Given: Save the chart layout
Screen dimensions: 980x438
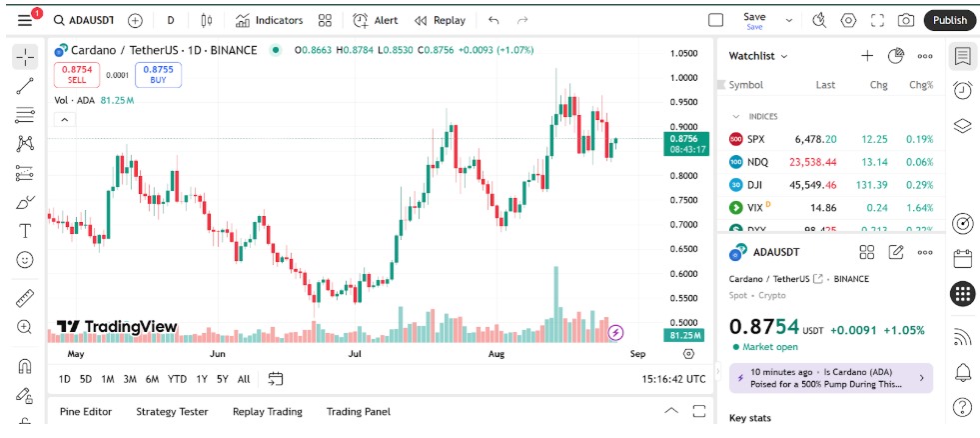Looking at the screenshot, I should (x=754, y=20).
